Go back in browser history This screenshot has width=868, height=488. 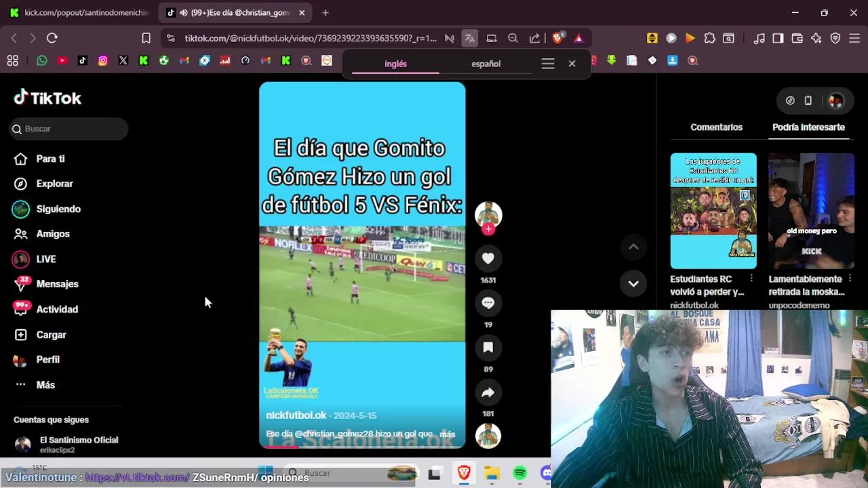tap(14, 38)
